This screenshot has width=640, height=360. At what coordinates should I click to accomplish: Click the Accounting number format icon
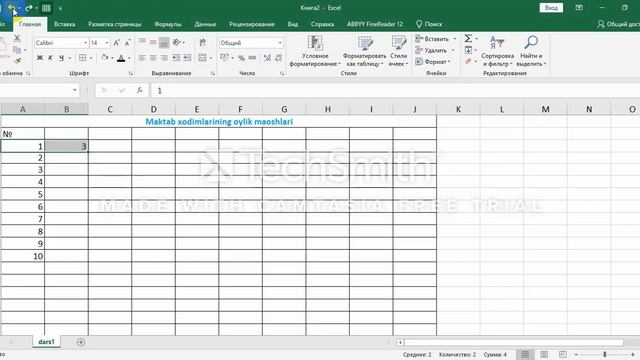224,58
